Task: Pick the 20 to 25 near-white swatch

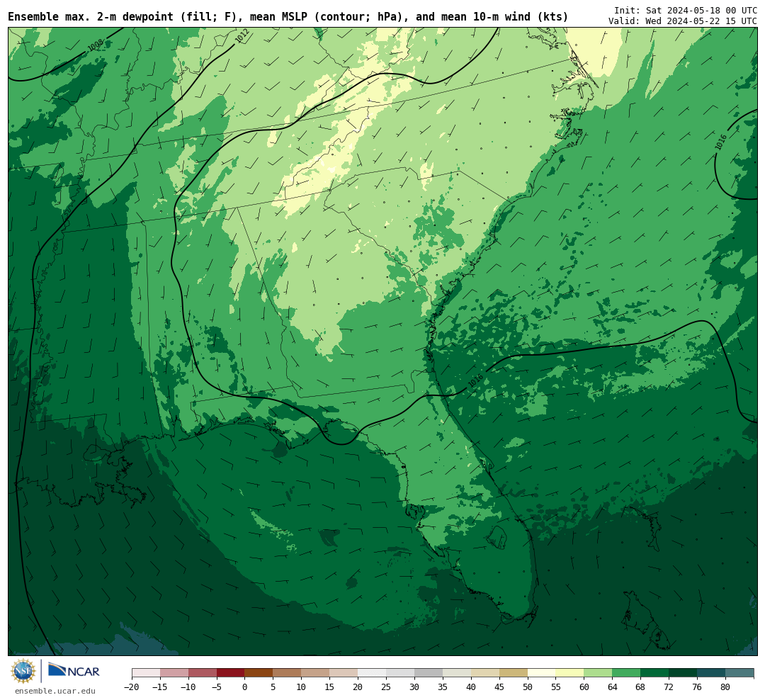Action: (x=373, y=673)
